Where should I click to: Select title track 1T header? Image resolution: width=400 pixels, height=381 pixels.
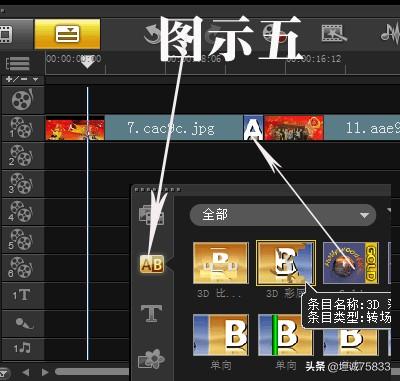(x=23, y=295)
